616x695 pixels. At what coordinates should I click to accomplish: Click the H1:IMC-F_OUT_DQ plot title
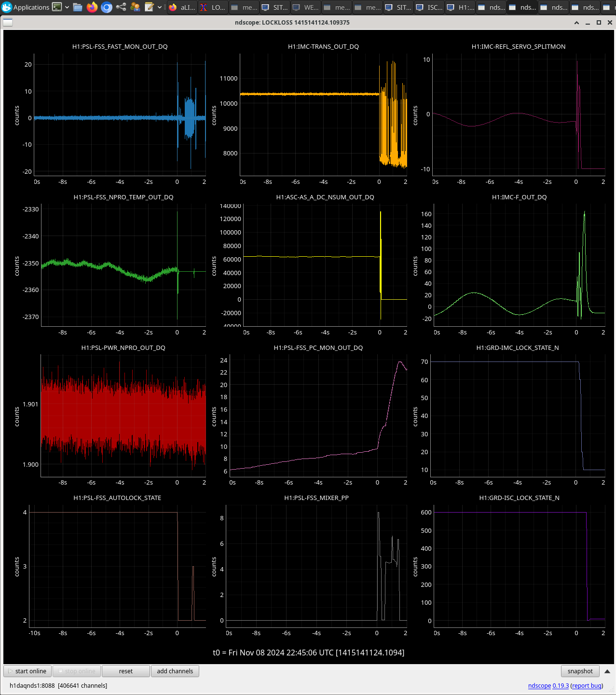(520, 197)
